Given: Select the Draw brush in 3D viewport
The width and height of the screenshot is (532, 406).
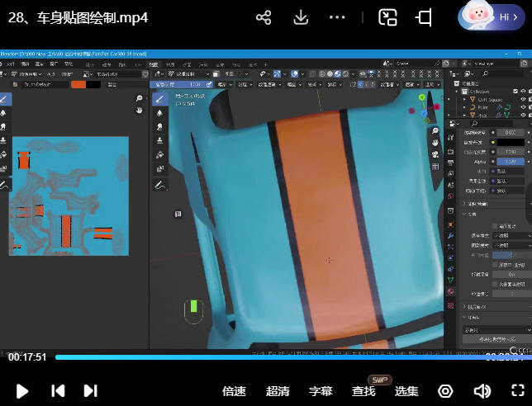Looking at the screenshot, I should click(160, 99).
